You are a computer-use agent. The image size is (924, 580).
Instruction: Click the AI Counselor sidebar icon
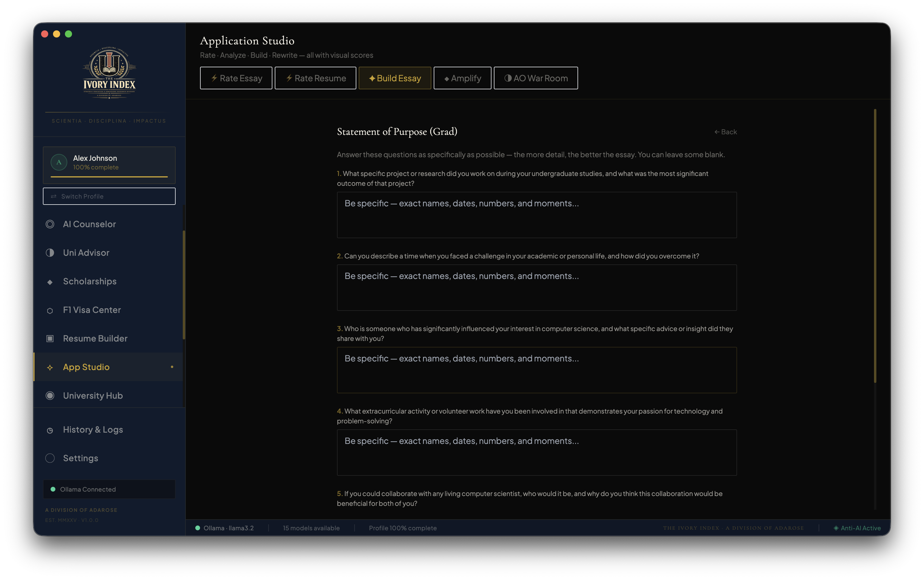click(x=50, y=224)
